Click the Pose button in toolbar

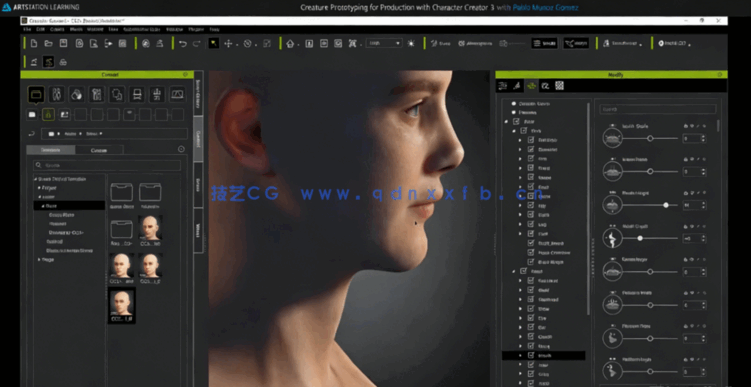click(x=440, y=44)
